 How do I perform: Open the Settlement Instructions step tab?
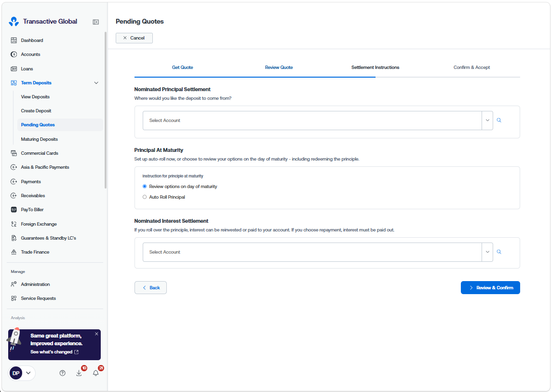pyautogui.click(x=376, y=68)
